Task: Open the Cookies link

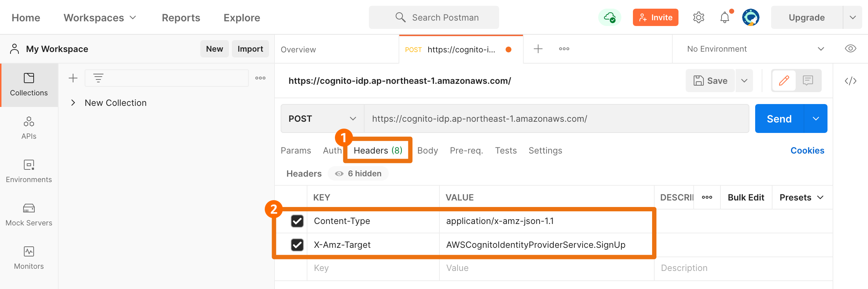Action: point(807,150)
